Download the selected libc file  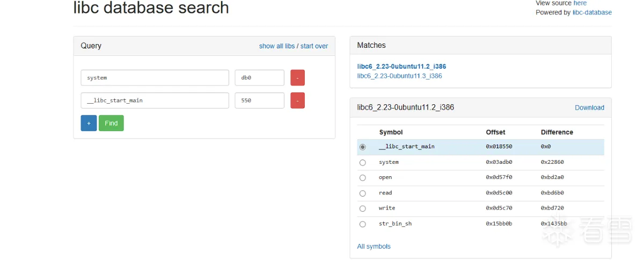[589, 107]
